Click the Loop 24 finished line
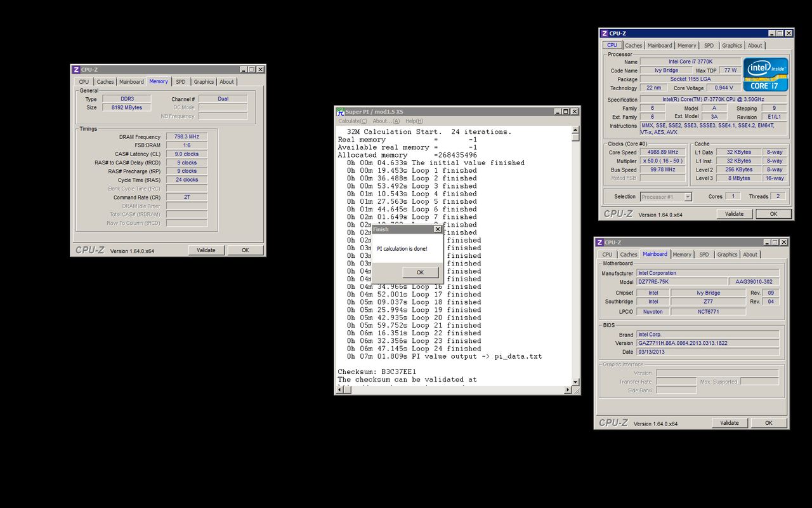The height and width of the screenshot is (508, 812). point(414,349)
